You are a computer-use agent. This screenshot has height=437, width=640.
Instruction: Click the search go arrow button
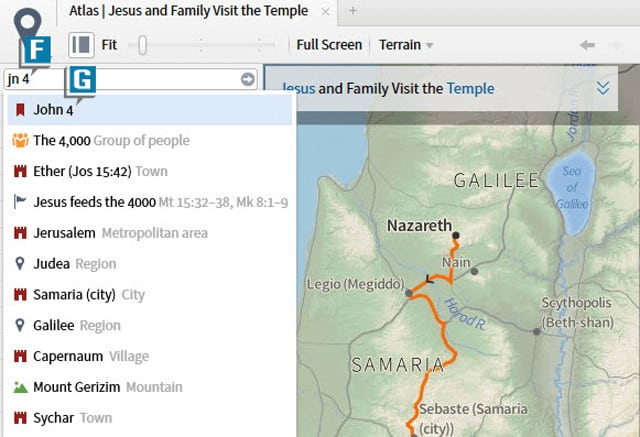(248, 79)
